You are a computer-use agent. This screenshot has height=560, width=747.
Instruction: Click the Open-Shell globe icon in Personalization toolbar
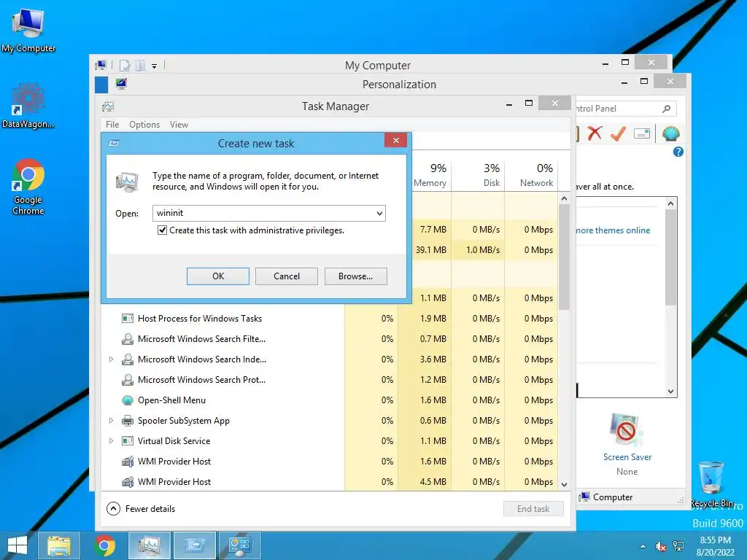coord(670,133)
